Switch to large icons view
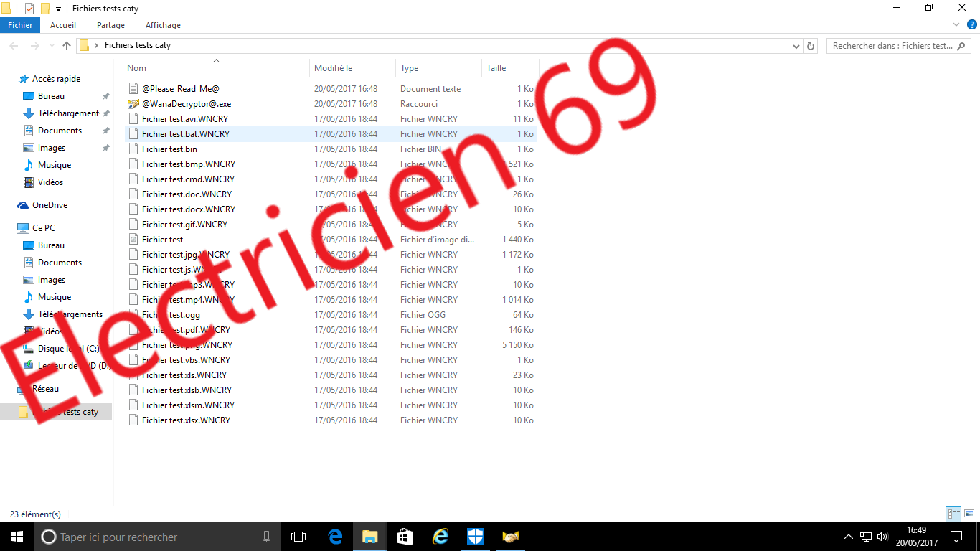This screenshot has height=551, width=980. [x=969, y=514]
